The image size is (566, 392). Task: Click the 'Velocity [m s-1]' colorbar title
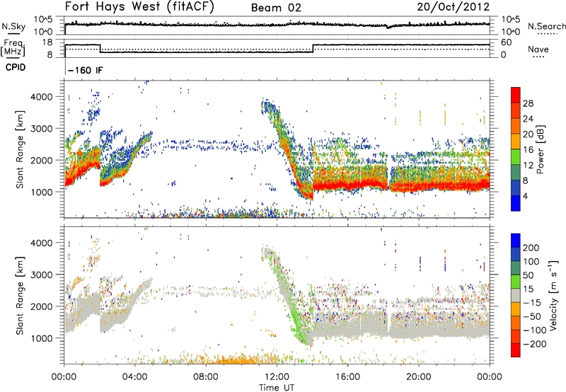click(553, 295)
